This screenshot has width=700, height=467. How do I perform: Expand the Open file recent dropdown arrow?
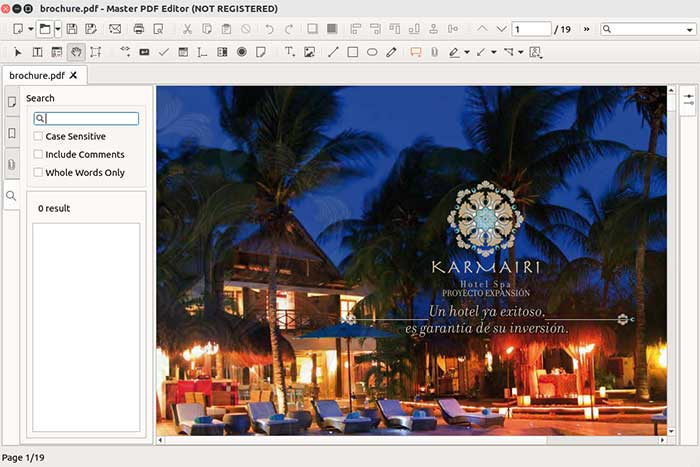tap(58, 29)
